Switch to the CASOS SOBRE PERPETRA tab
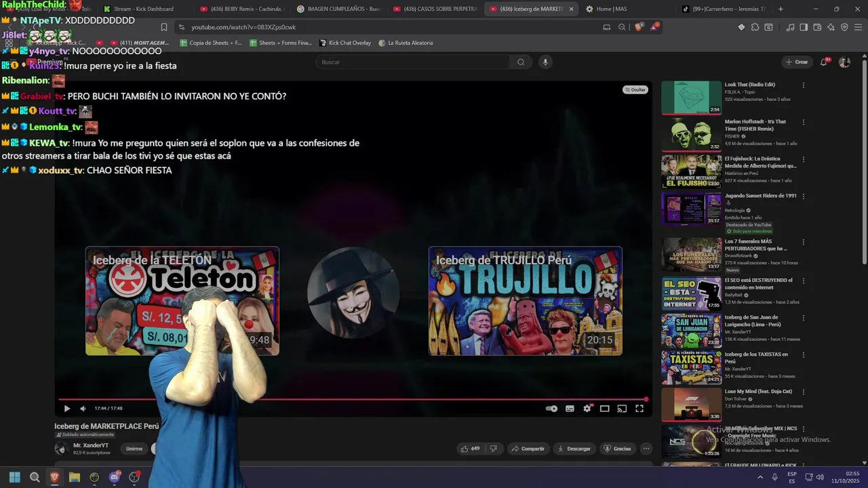The width and height of the screenshot is (868, 488). coord(435,9)
